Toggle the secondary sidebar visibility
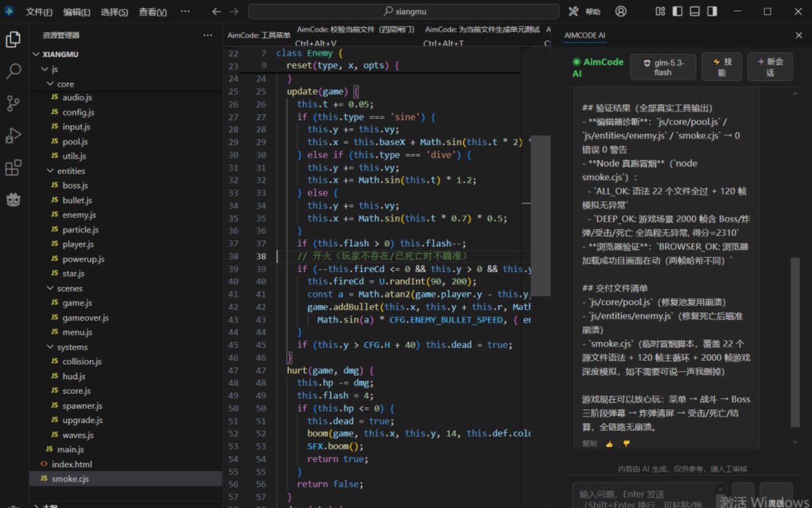 click(x=712, y=12)
